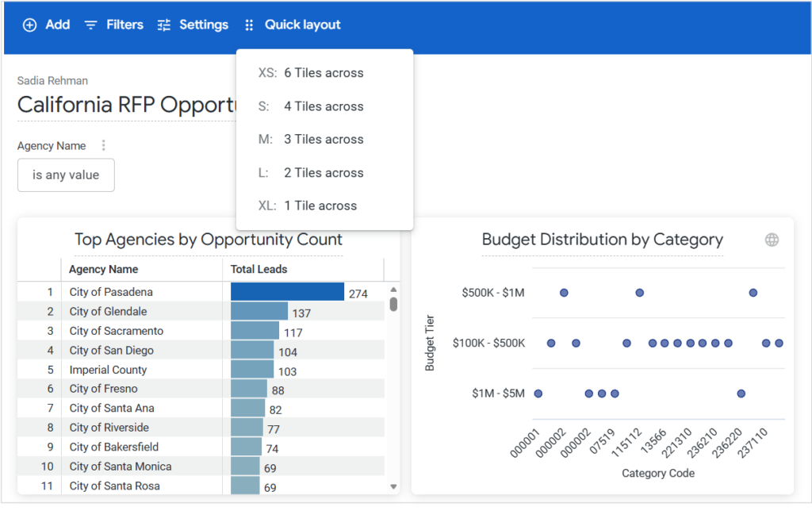812x526 pixels.
Task: Click the Quick layout grid icon
Action: click(x=249, y=25)
